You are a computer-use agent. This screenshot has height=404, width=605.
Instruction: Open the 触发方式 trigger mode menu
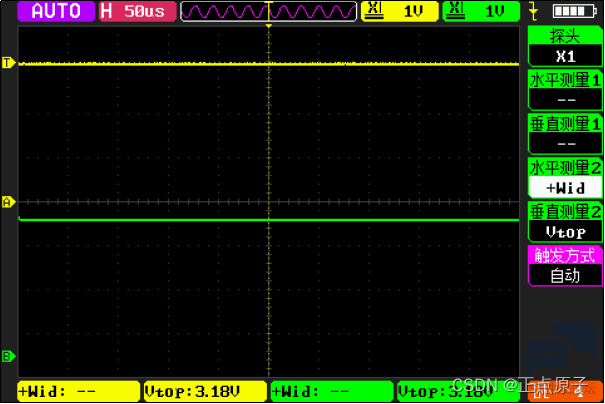pyautogui.click(x=565, y=255)
